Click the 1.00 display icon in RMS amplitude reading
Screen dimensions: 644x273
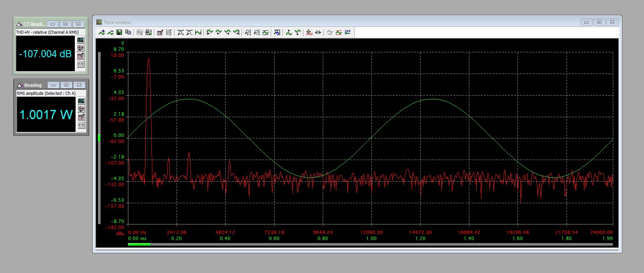click(x=81, y=101)
